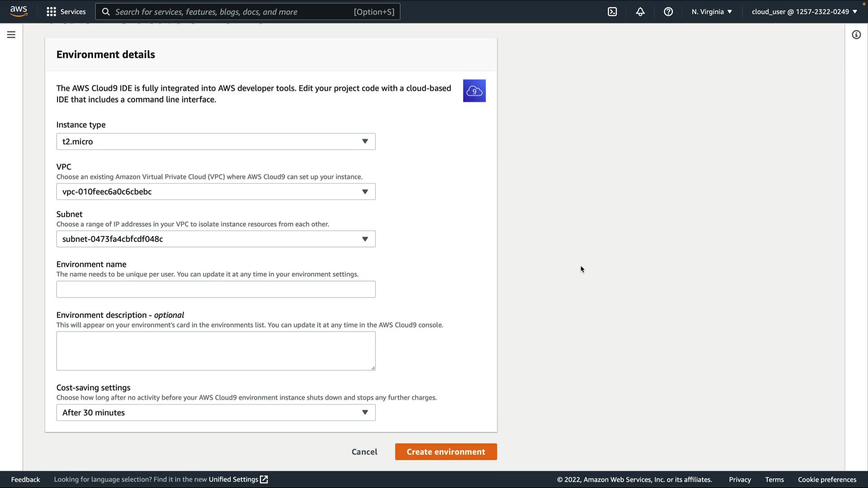This screenshot has width=868, height=488.
Task: Click the AWS search bar
Action: click(x=247, y=12)
